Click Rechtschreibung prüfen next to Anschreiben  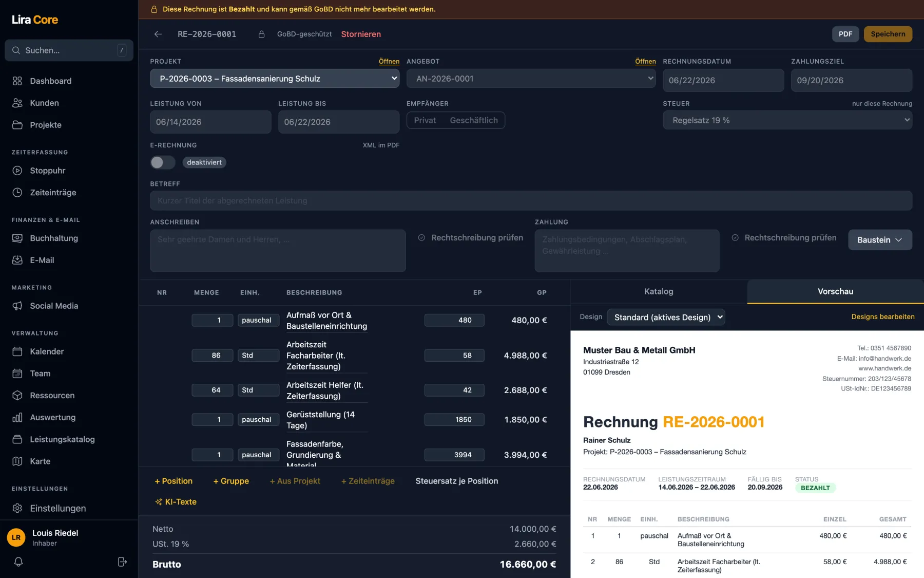[471, 238]
